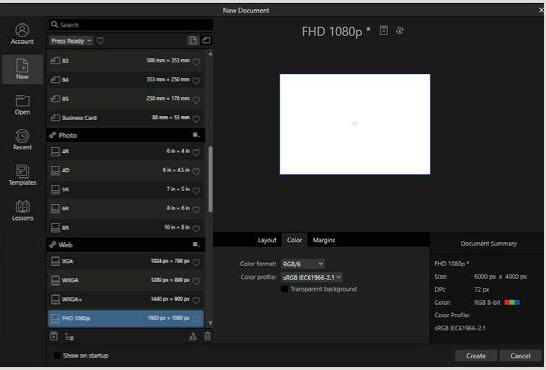Click the RGB color swatch in Document Summary

pos(512,302)
